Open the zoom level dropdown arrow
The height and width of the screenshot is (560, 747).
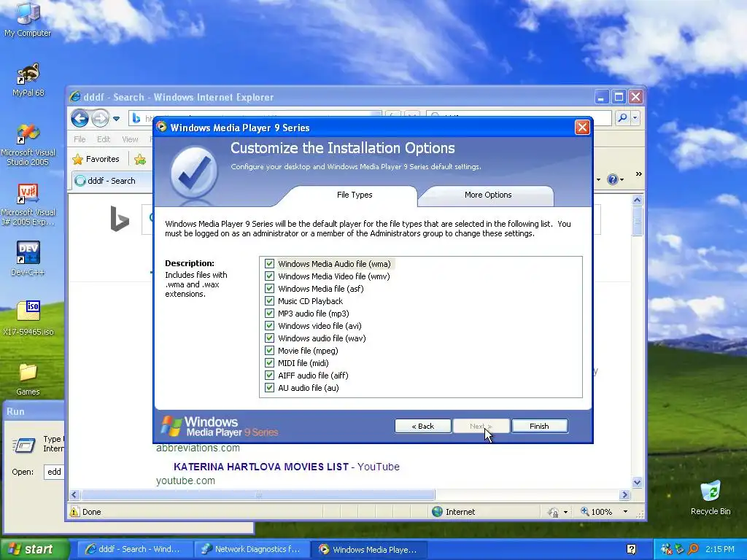(625, 512)
